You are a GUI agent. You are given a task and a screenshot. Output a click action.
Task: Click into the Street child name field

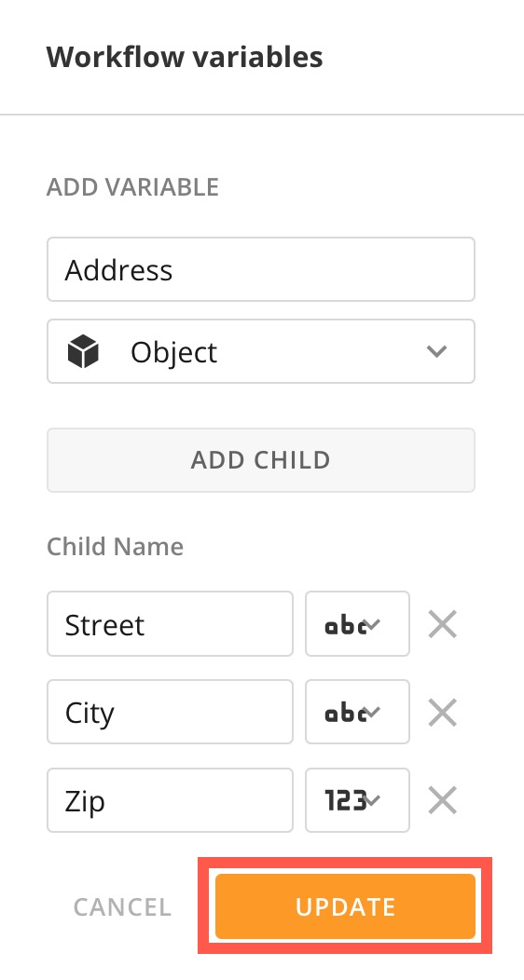[170, 624]
